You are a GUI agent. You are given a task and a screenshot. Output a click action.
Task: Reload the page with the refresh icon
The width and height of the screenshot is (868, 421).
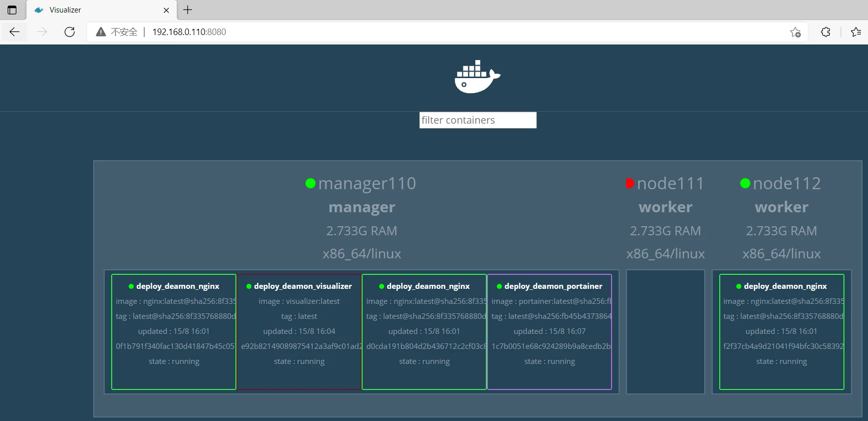click(70, 32)
